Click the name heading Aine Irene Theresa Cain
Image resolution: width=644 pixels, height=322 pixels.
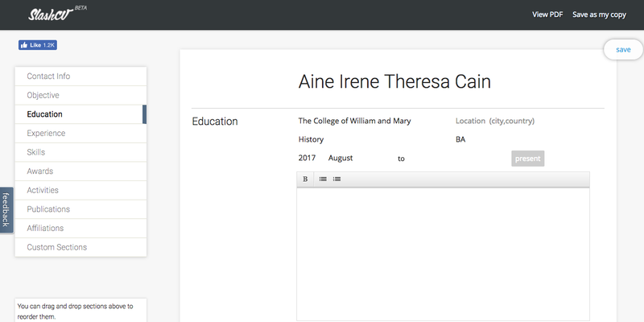click(x=394, y=82)
